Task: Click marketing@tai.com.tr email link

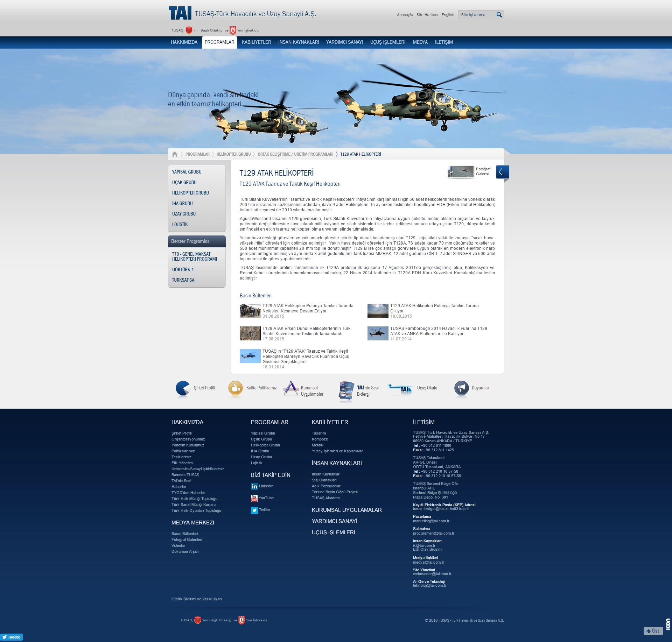Action: pyautogui.click(x=431, y=521)
